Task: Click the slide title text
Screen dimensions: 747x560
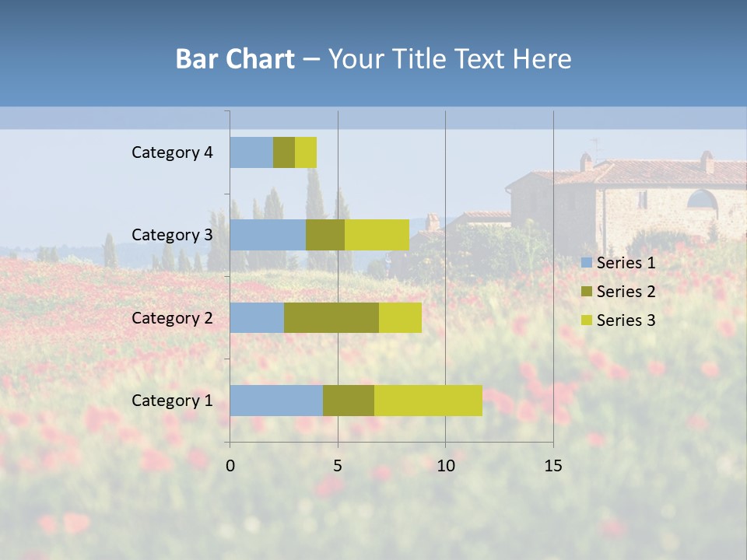Action: (x=373, y=58)
